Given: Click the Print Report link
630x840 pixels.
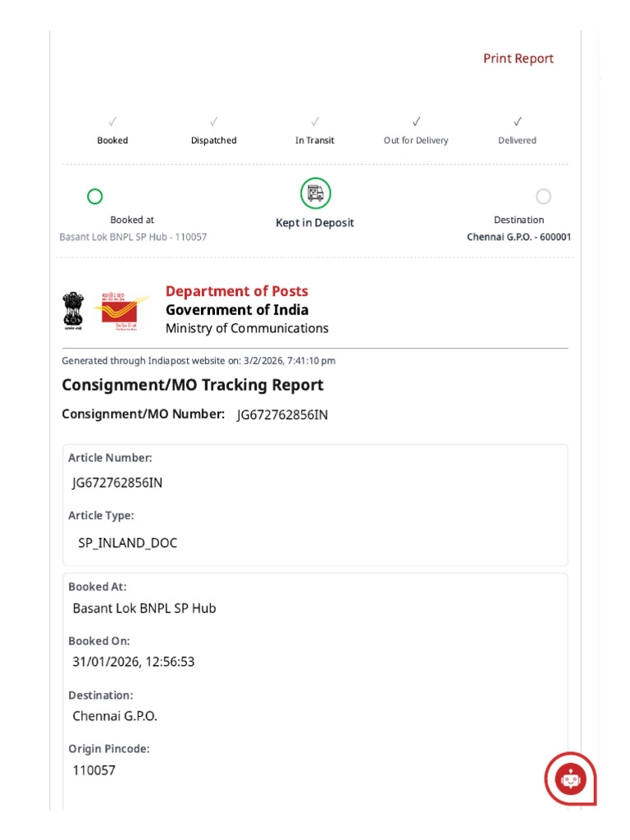Looking at the screenshot, I should click(518, 58).
